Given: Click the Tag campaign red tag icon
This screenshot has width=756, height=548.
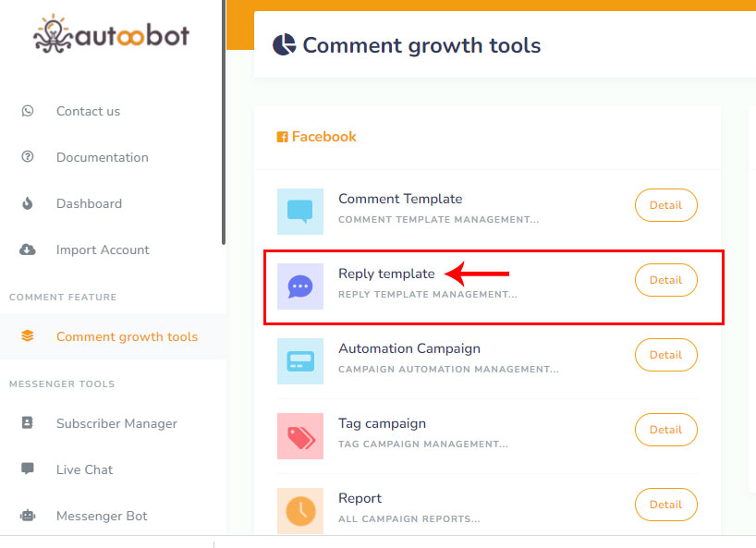Looking at the screenshot, I should tap(300, 436).
